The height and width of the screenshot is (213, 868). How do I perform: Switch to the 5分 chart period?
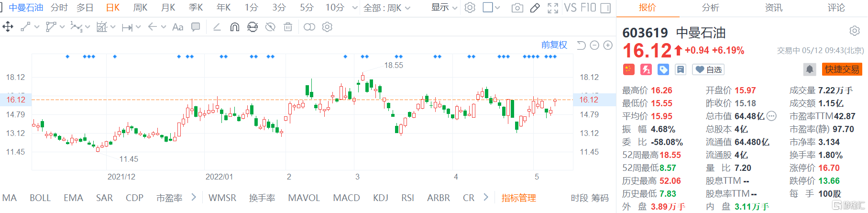(307, 8)
